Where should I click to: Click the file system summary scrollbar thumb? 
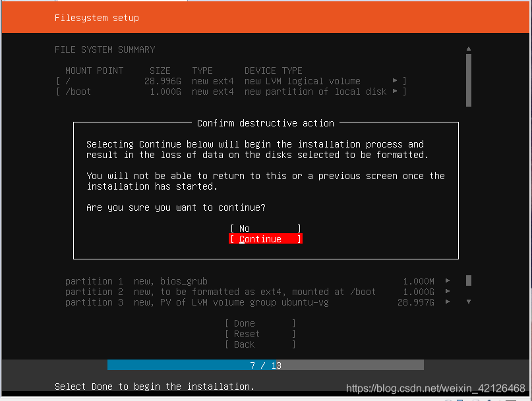pyautogui.click(x=469, y=80)
